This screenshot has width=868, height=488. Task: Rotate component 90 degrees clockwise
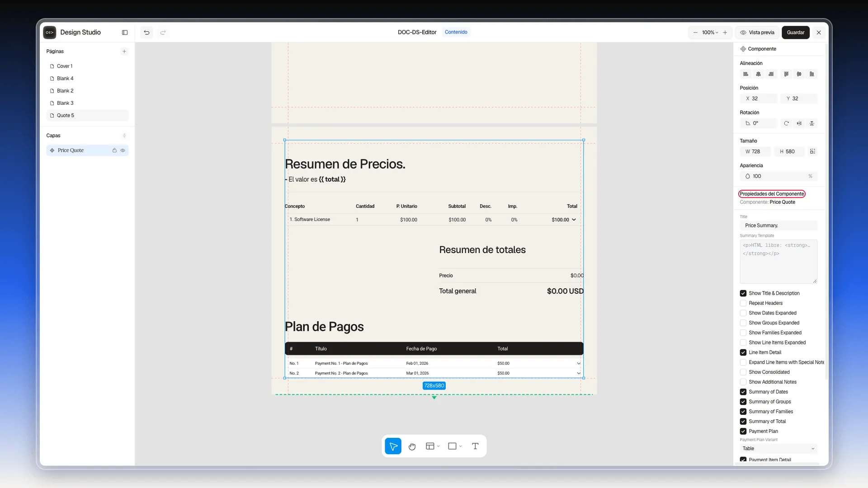787,123
